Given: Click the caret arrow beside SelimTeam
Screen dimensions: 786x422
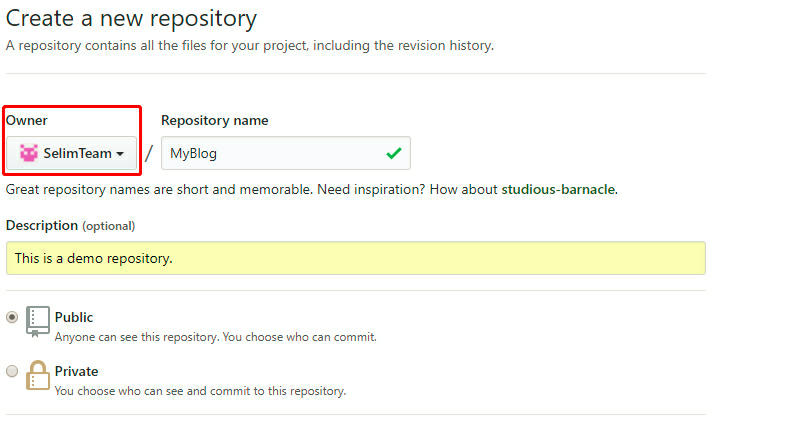Looking at the screenshot, I should (121, 154).
